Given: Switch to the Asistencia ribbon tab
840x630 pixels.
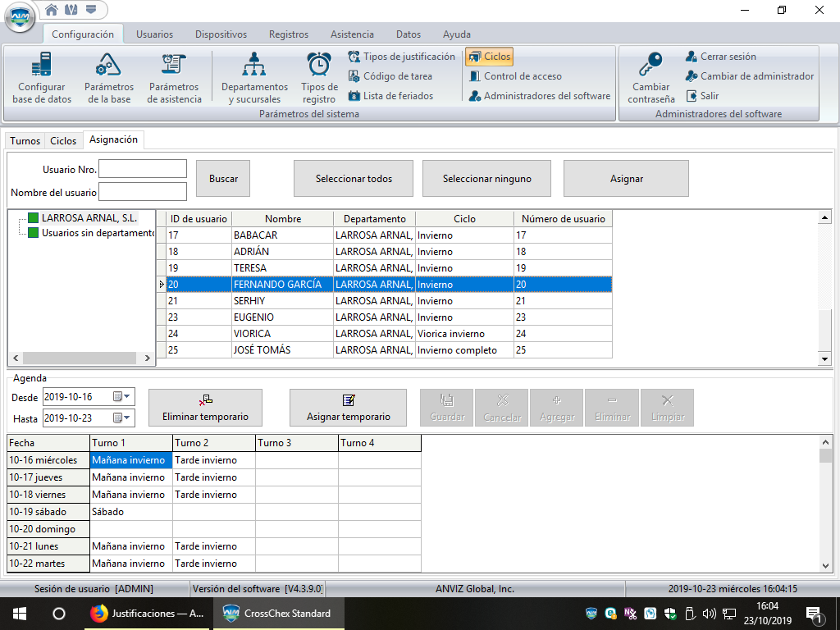Looking at the screenshot, I should click(352, 34).
